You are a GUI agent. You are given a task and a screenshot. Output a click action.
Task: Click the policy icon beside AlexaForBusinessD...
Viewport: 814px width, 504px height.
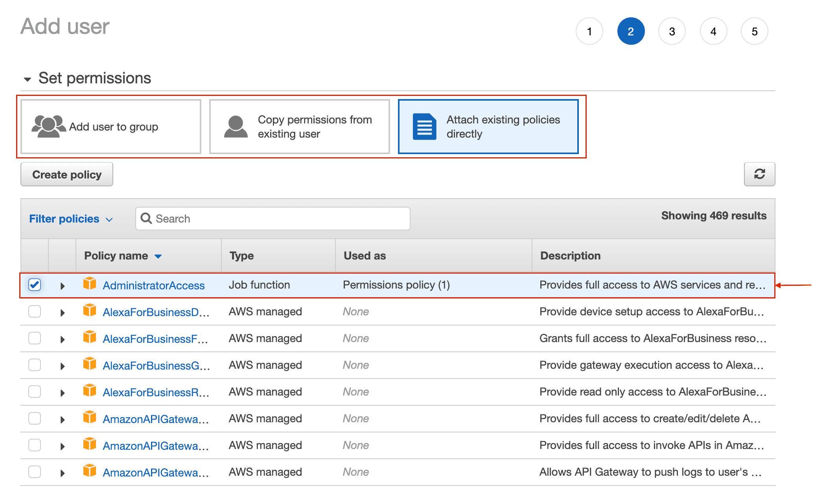(x=90, y=310)
